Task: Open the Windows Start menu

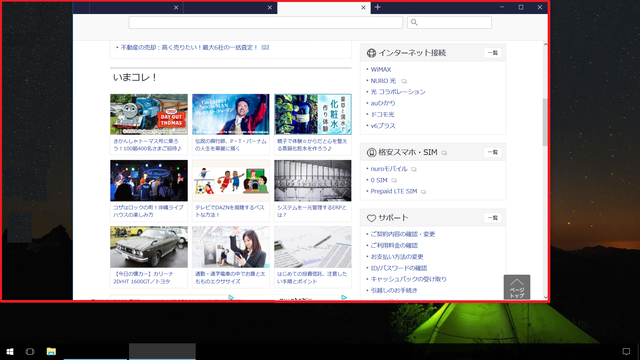Action: (x=10, y=351)
